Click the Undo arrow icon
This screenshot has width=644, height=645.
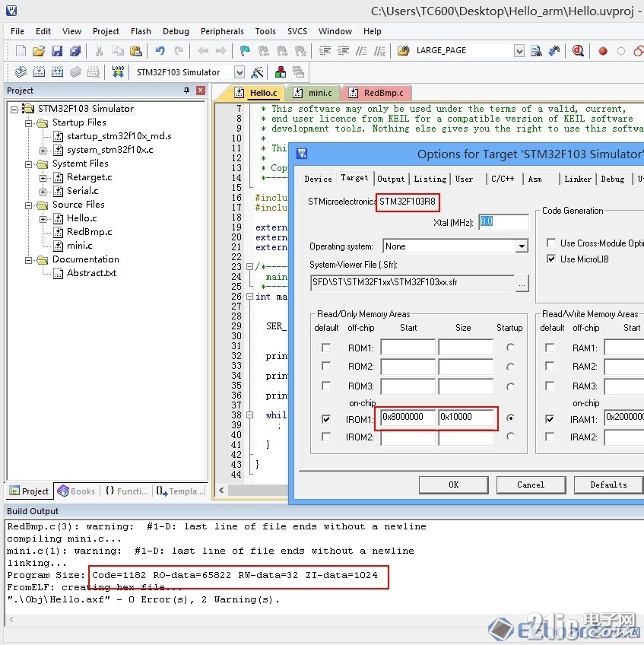160,51
